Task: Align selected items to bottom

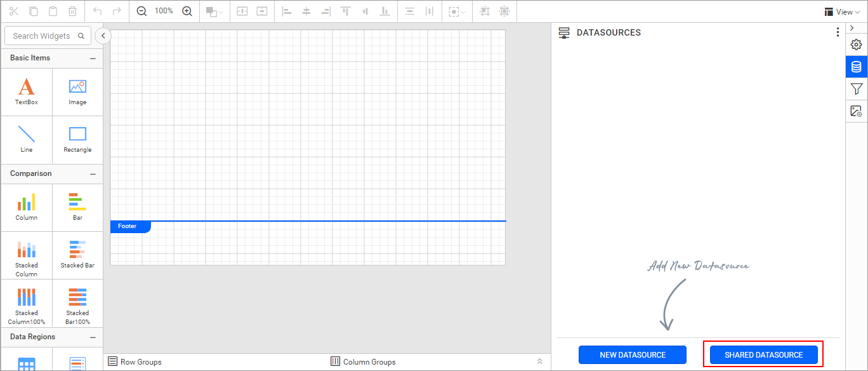Action: point(385,11)
